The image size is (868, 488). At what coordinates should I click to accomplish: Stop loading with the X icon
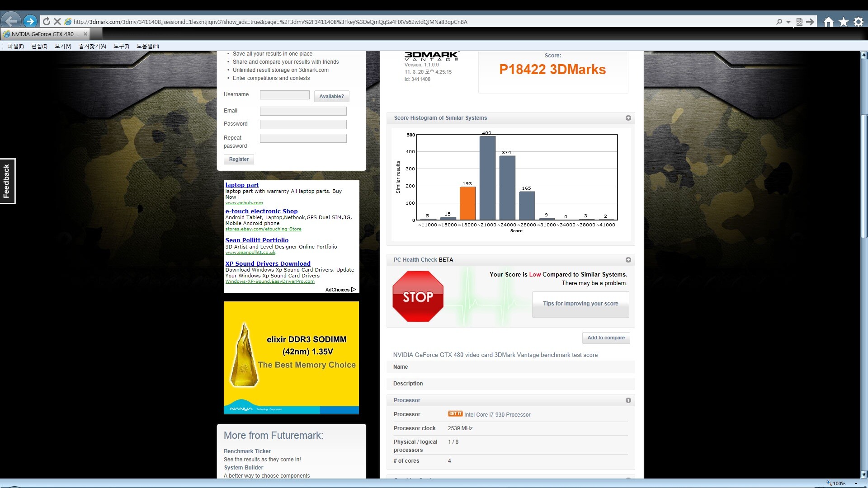[57, 21]
